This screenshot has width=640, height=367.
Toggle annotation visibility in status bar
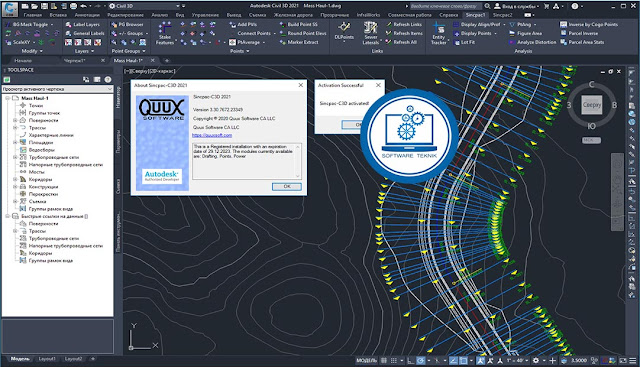[481, 360]
